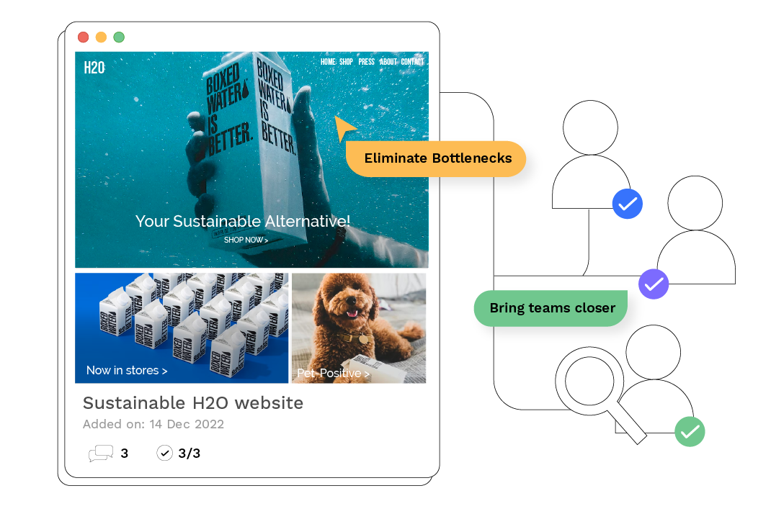Image resolution: width=771 pixels, height=532 pixels.
Task: Click the purple checkmark badge
Action: click(x=654, y=284)
